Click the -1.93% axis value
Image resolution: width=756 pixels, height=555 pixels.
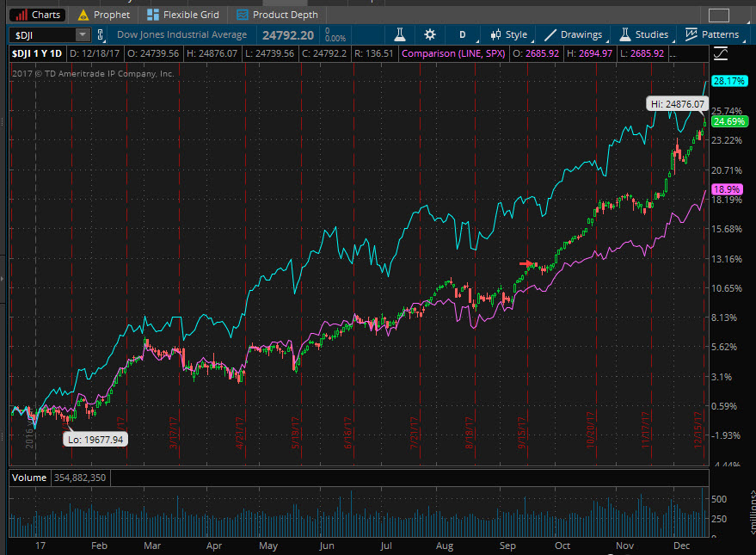click(725, 436)
